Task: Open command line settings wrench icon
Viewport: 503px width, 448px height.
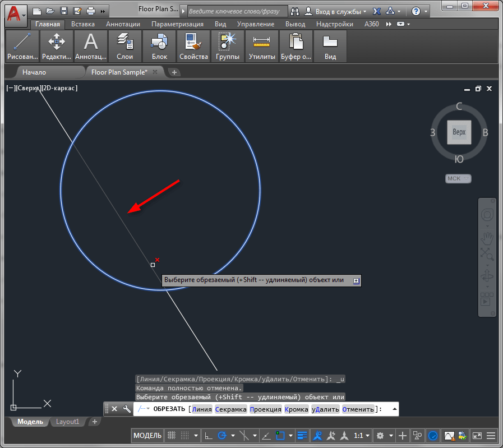Action: click(x=127, y=409)
